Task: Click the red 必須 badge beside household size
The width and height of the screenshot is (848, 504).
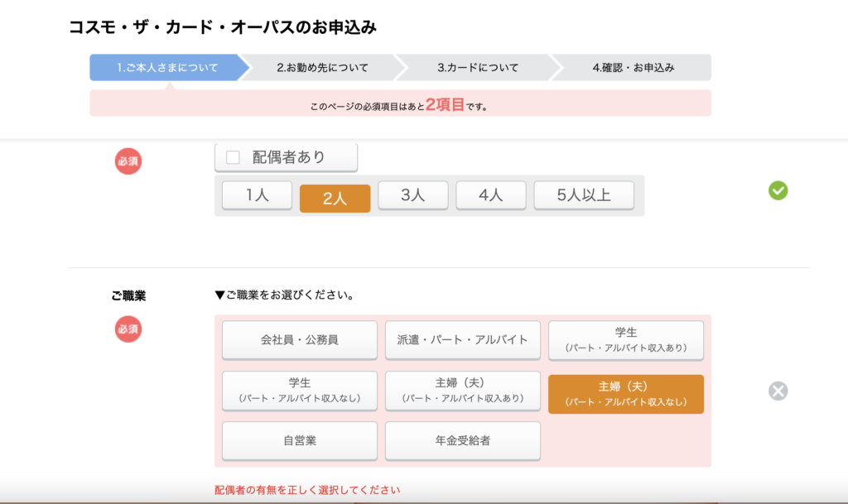Action: tap(128, 161)
